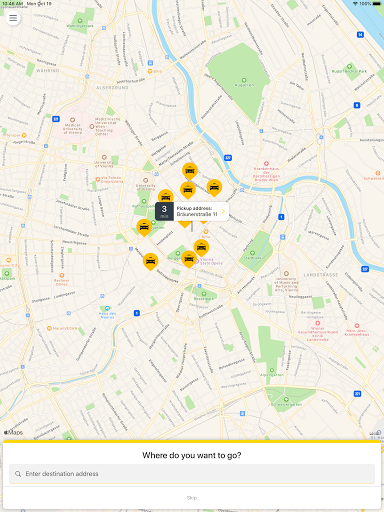This screenshot has width=384, height=512.
Task: Select the Stadtpark park marker
Action: coord(252,253)
